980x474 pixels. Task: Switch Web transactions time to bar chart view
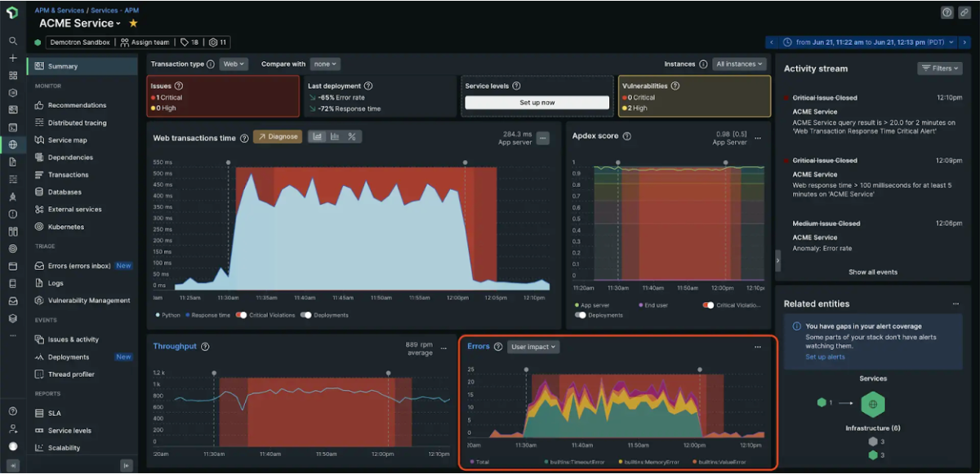point(334,136)
